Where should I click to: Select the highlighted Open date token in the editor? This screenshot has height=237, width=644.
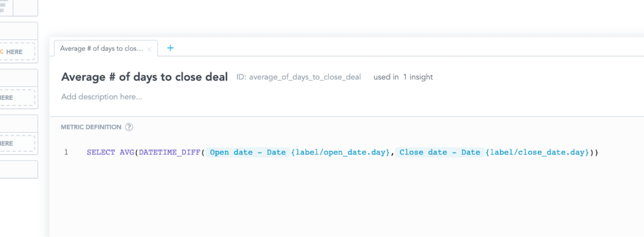247,152
